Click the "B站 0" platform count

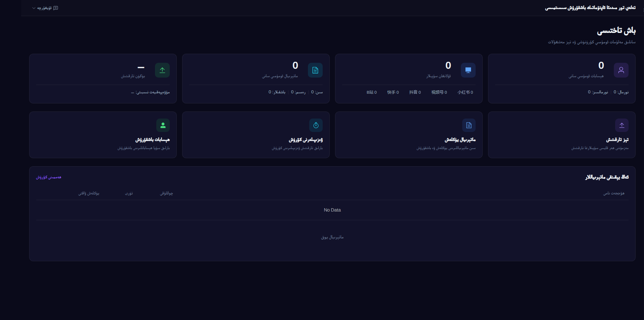(372, 92)
